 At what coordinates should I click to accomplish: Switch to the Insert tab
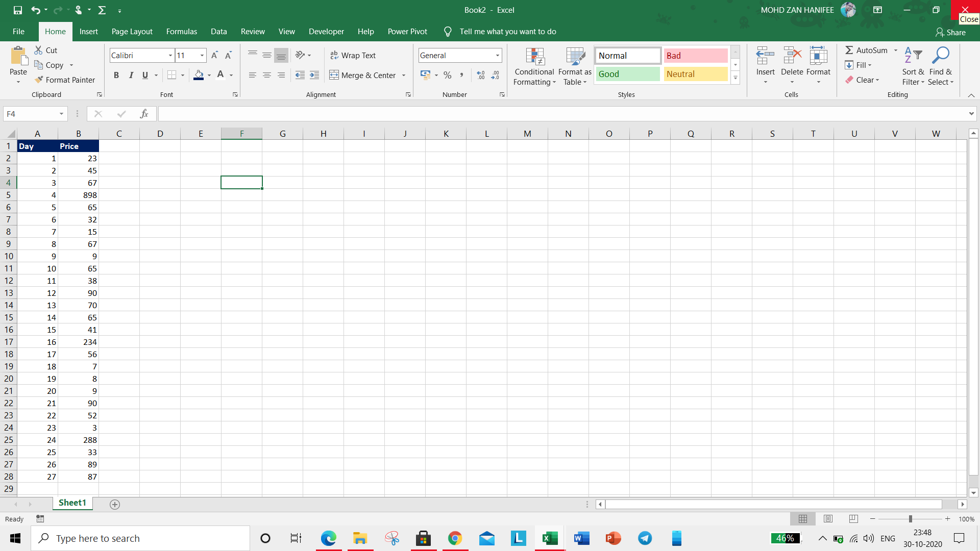tap(88, 32)
